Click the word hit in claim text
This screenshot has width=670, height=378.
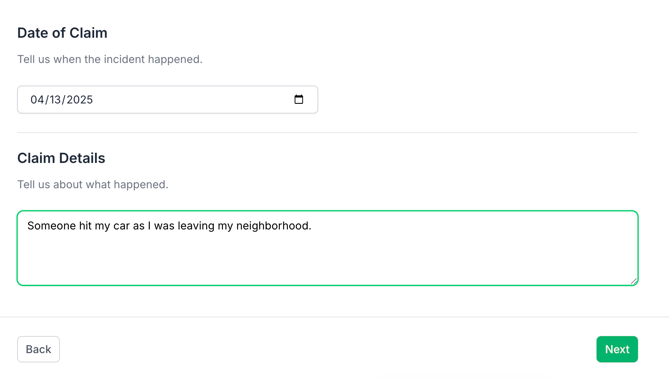(85, 226)
